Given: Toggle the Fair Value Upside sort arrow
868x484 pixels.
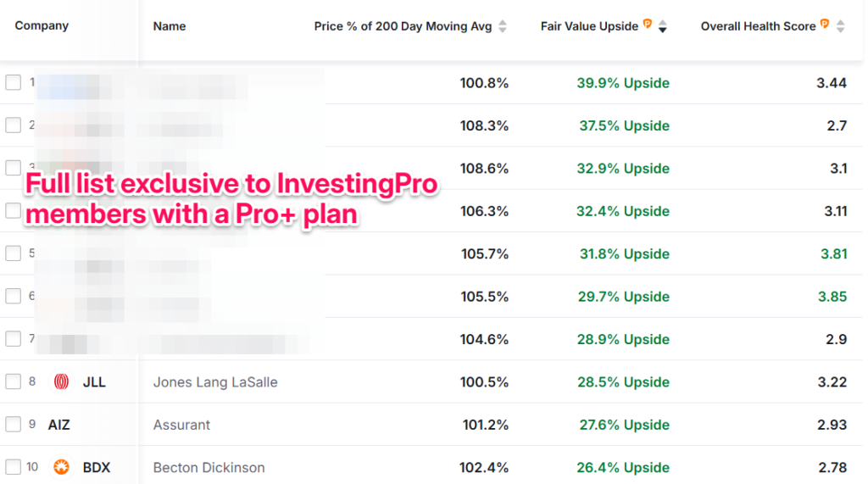Looking at the screenshot, I should point(663,26).
